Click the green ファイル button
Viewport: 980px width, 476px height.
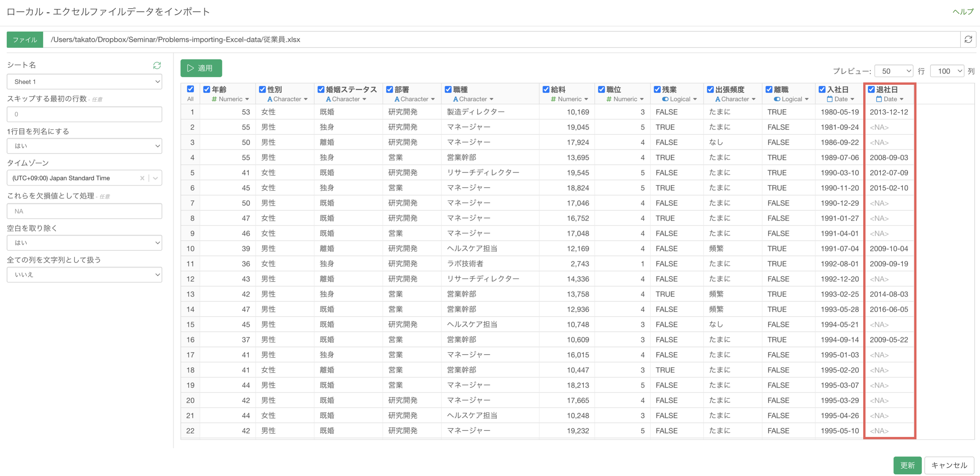(25, 40)
